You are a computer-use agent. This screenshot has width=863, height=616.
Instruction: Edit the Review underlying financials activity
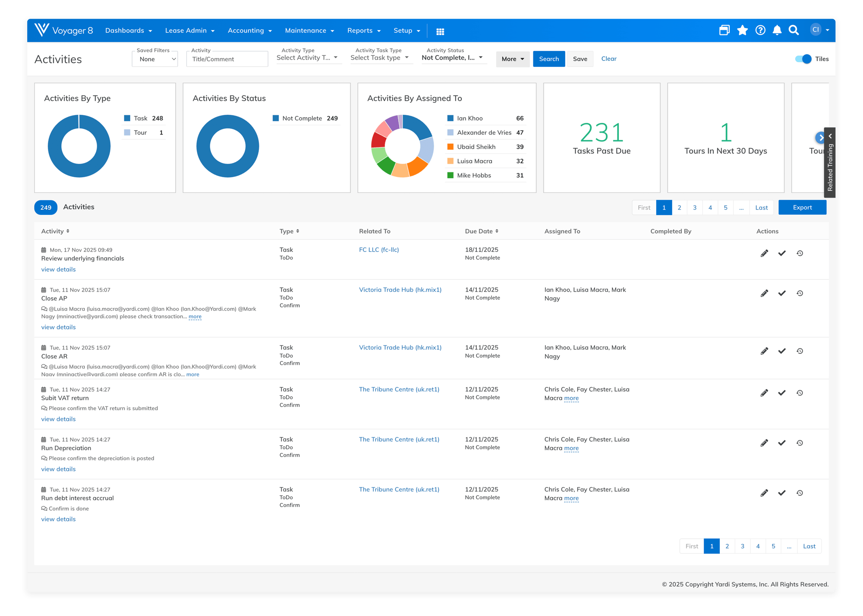764,253
